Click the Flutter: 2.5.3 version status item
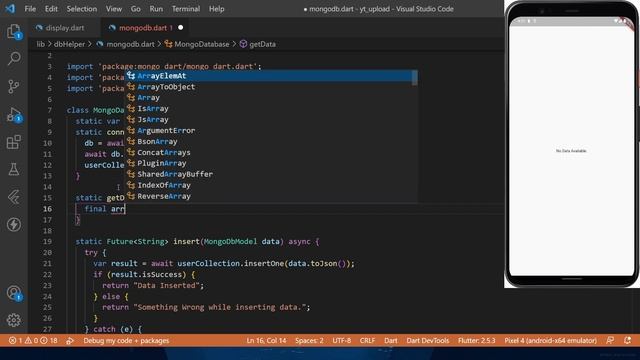Screen dimensions: 640x360 click(476, 340)
